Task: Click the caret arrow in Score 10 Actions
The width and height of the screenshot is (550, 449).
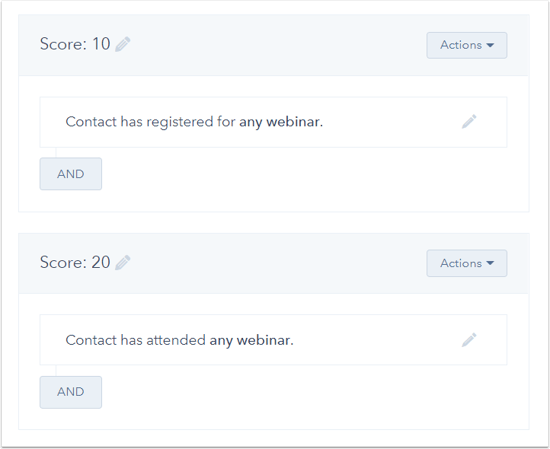Action: (x=490, y=45)
